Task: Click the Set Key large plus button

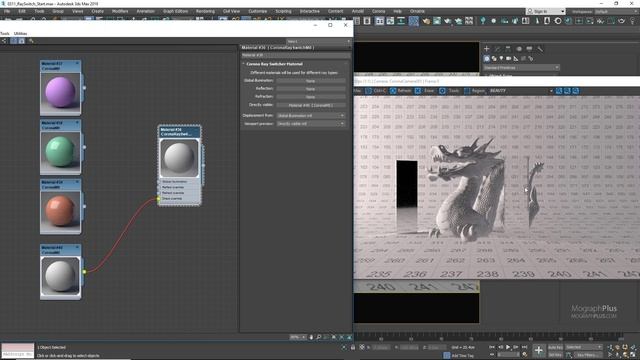Action: (539, 350)
